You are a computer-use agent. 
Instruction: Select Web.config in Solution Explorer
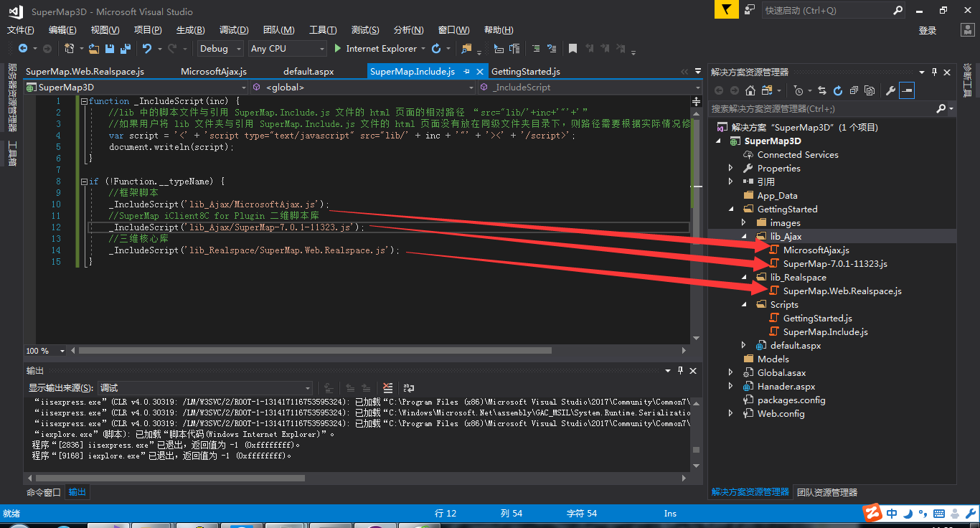tap(781, 414)
